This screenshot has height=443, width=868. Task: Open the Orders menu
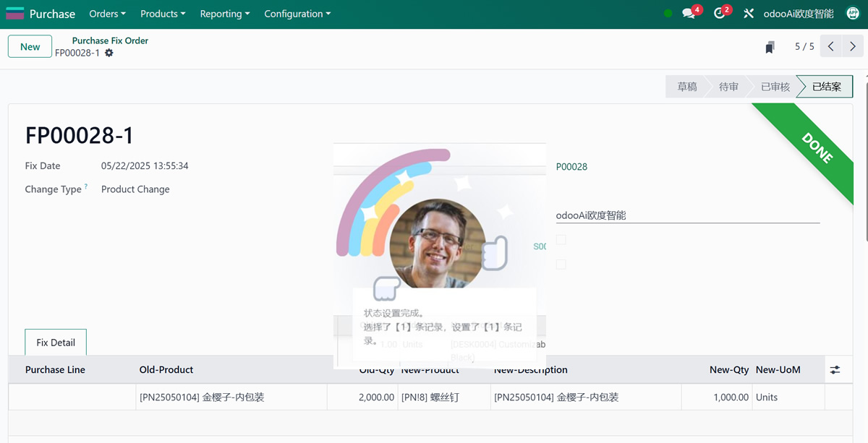(x=107, y=14)
